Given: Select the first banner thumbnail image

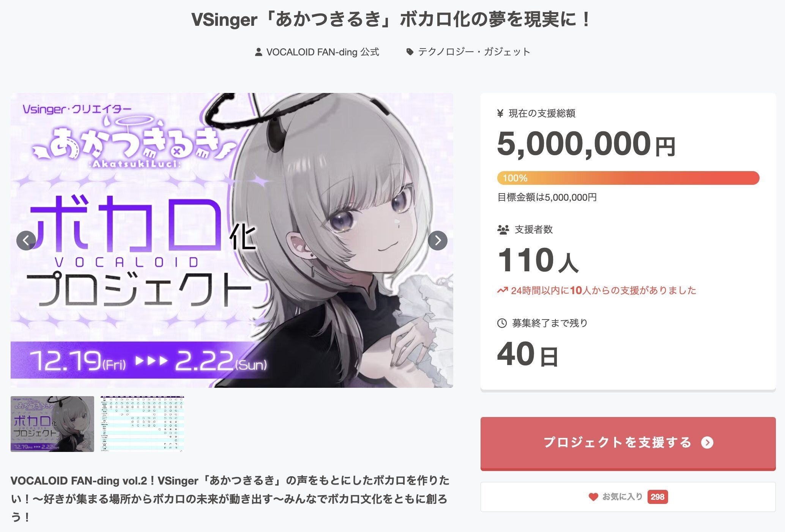Looking at the screenshot, I should click(x=52, y=424).
